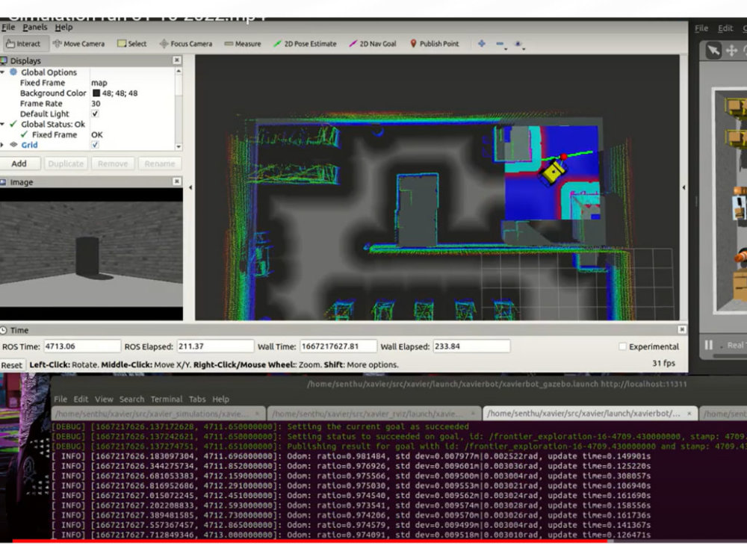Viewport: 747px width, 560px height.
Task: Expand the Grid tree node
Action: 2,145
